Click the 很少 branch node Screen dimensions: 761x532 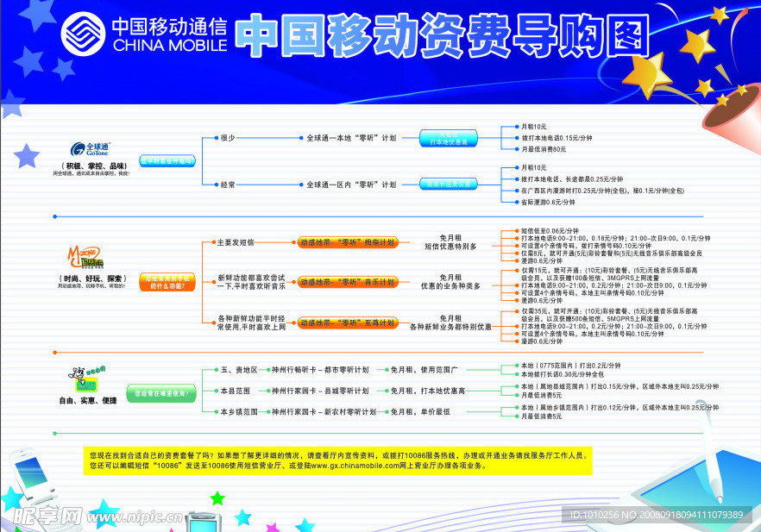(x=228, y=138)
